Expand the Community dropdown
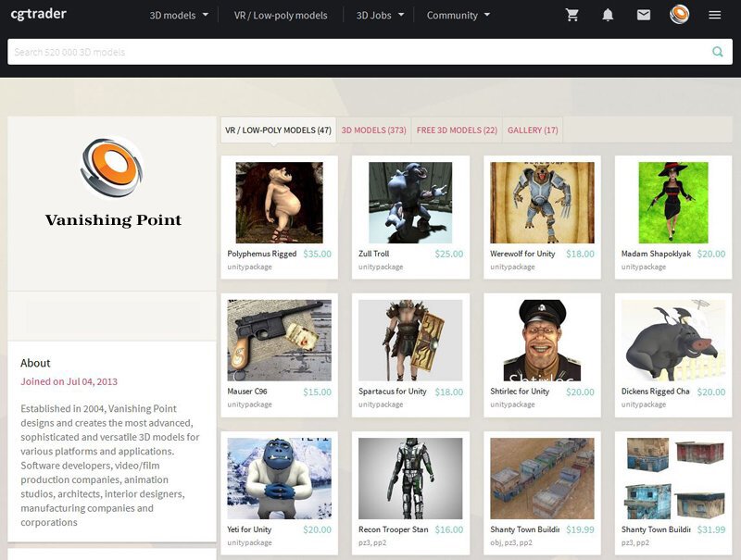 tap(458, 15)
